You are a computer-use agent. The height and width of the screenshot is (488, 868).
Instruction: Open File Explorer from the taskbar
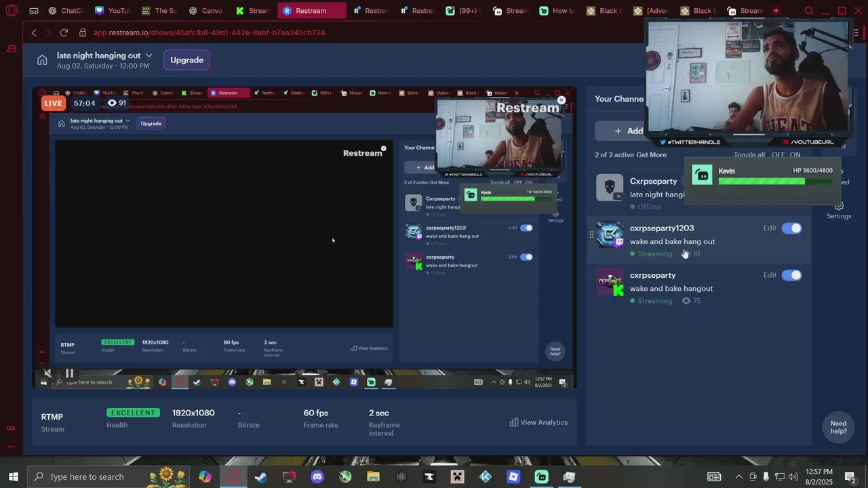[x=373, y=476]
